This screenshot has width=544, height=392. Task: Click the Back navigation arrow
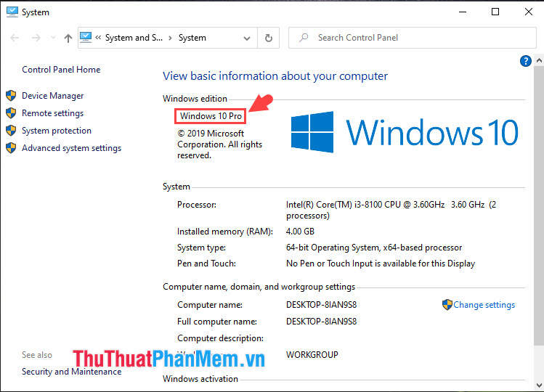15,38
